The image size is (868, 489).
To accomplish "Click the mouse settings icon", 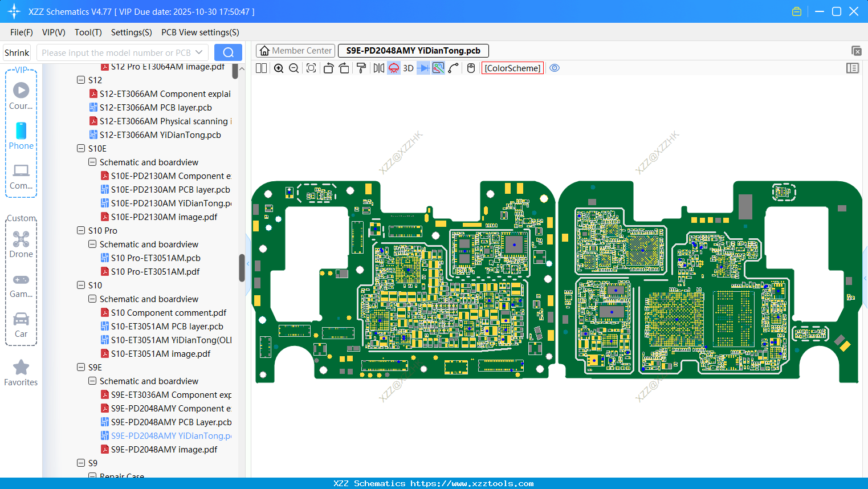I will 471,68.
